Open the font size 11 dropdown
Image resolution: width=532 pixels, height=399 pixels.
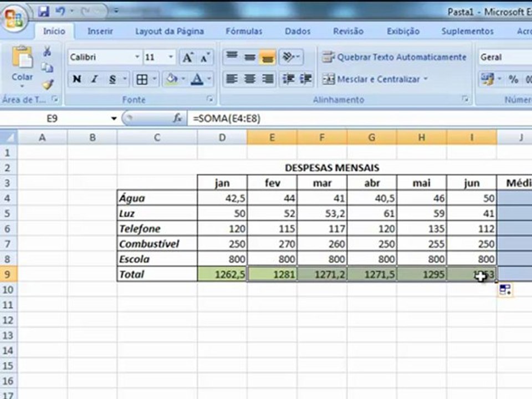171,57
